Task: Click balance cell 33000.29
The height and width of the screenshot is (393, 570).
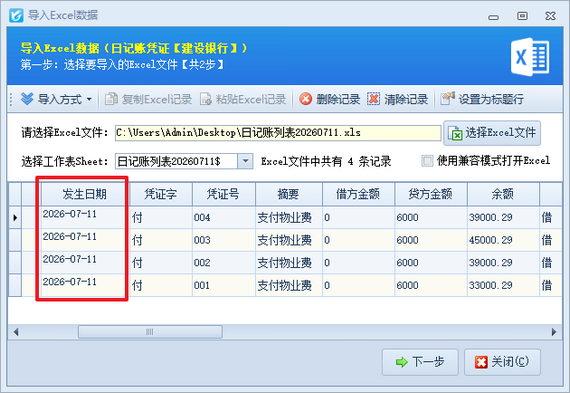Action: (x=503, y=285)
